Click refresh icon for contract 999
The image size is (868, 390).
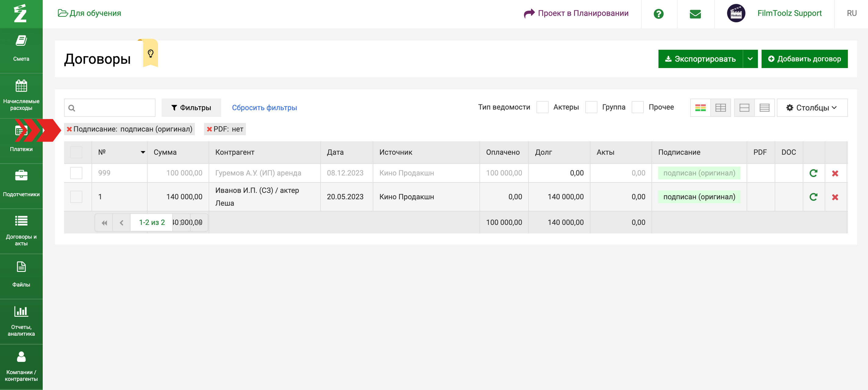(x=813, y=173)
